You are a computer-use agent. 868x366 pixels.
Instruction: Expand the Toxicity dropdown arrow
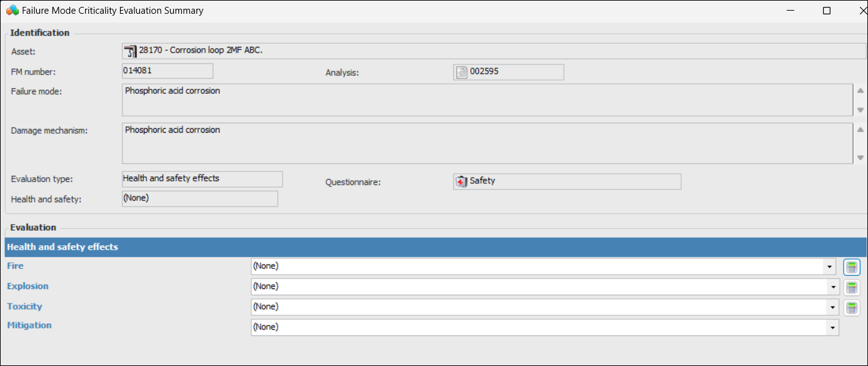click(x=833, y=307)
